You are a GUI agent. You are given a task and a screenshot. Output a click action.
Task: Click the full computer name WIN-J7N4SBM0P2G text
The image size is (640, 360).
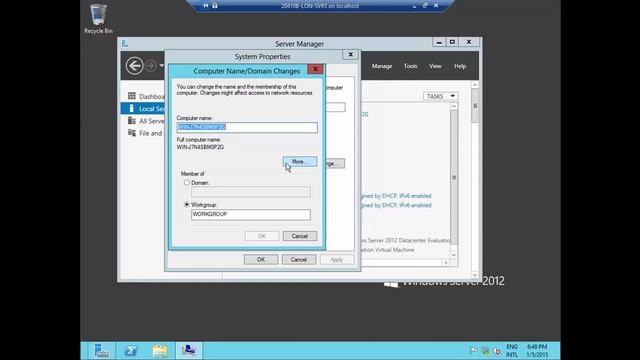(200, 147)
